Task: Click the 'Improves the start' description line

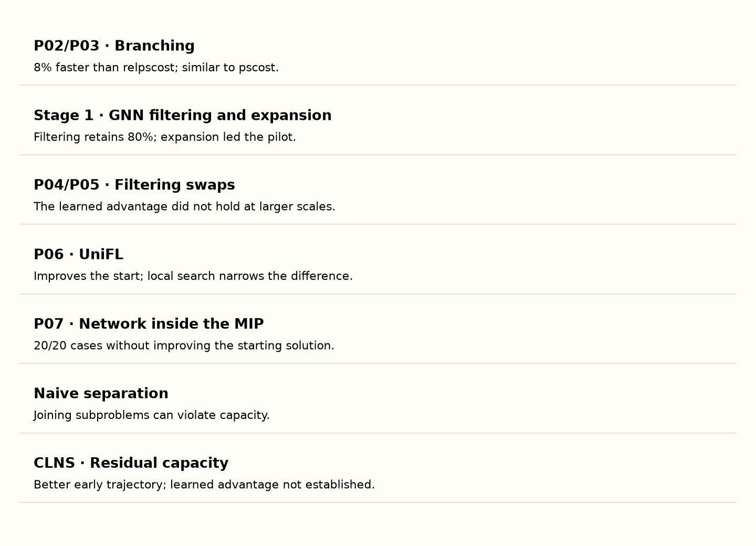Action: click(x=193, y=276)
